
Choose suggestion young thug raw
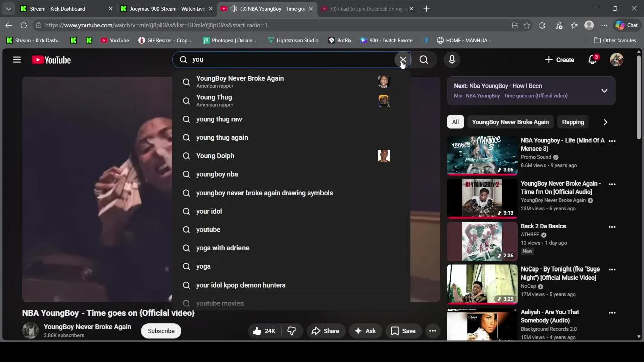(291, 119)
